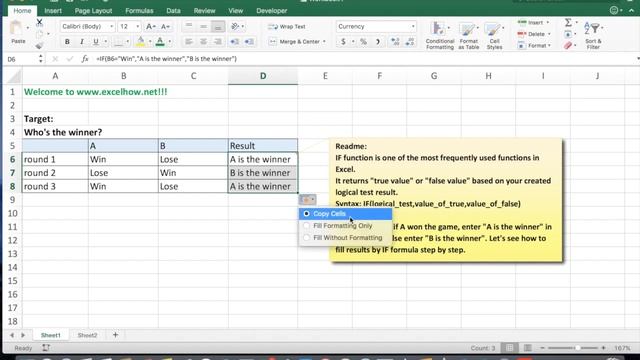Switch to the Page Layout tab
Image resolution: width=640 pixels, height=360 pixels.
(x=93, y=11)
